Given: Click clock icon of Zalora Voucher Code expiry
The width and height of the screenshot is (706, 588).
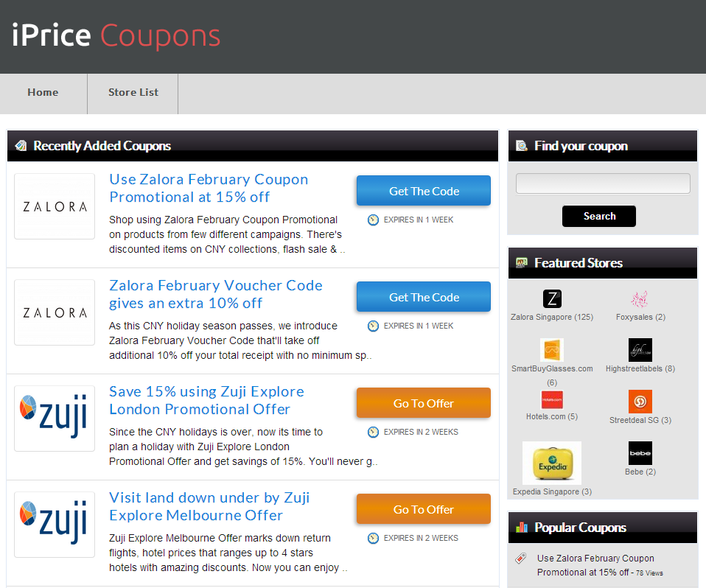Looking at the screenshot, I should [373, 326].
